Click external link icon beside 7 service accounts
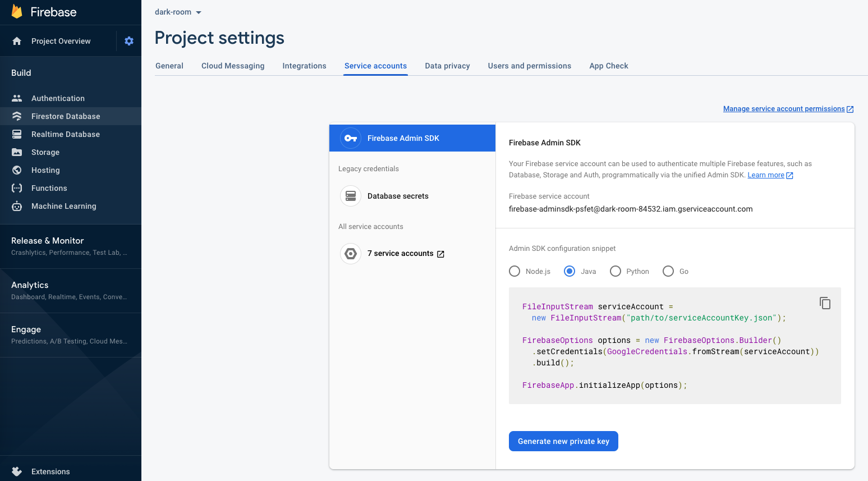This screenshot has height=481, width=868. [x=441, y=254]
